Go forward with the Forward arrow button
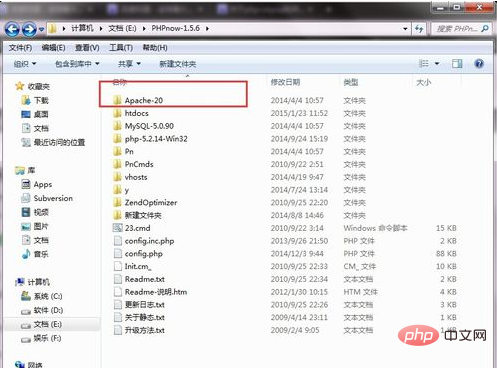The height and width of the screenshot is (368, 497). click(29, 29)
